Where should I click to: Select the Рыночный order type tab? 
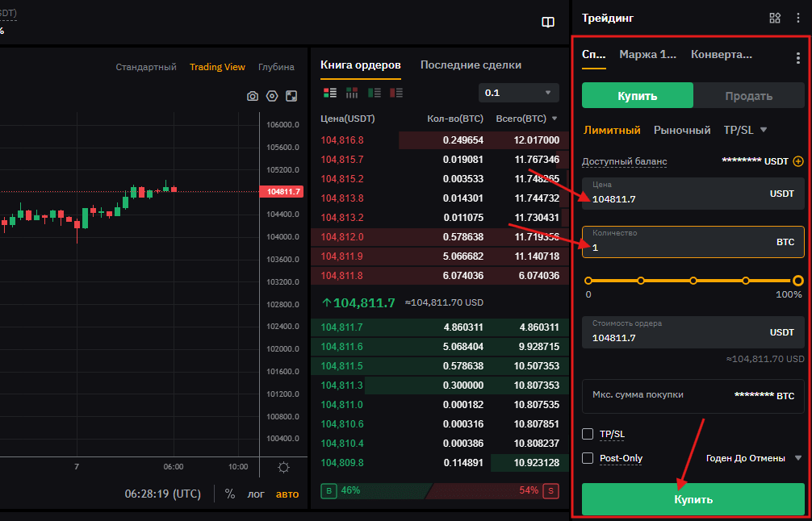click(x=682, y=130)
